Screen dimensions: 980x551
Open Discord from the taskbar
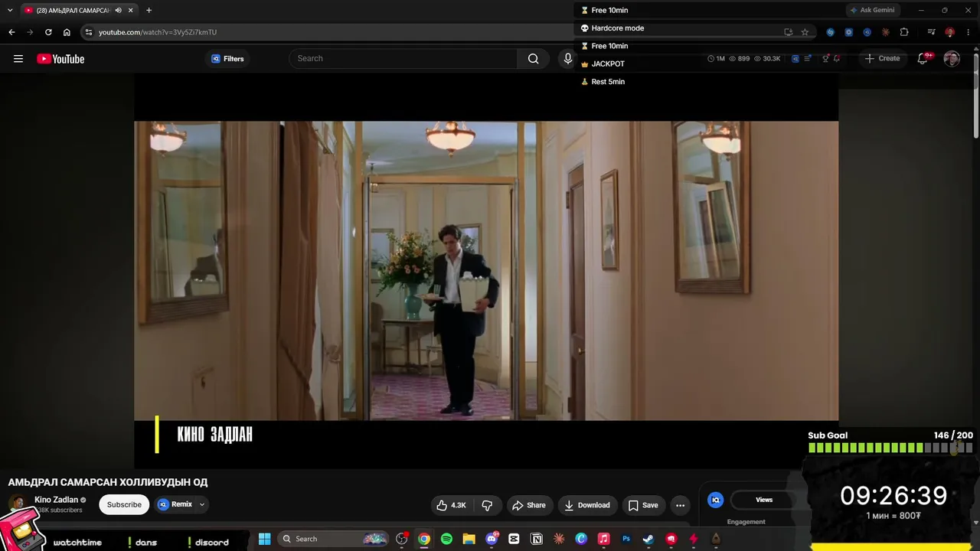coord(492,539)
